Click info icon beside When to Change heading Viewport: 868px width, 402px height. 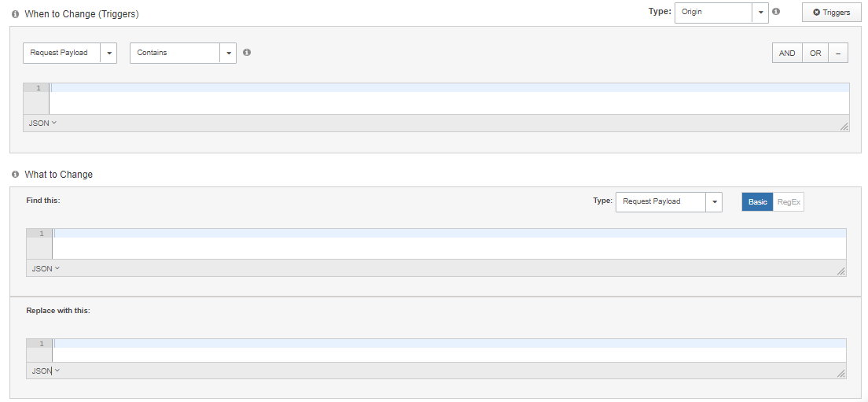click(15, 14)
